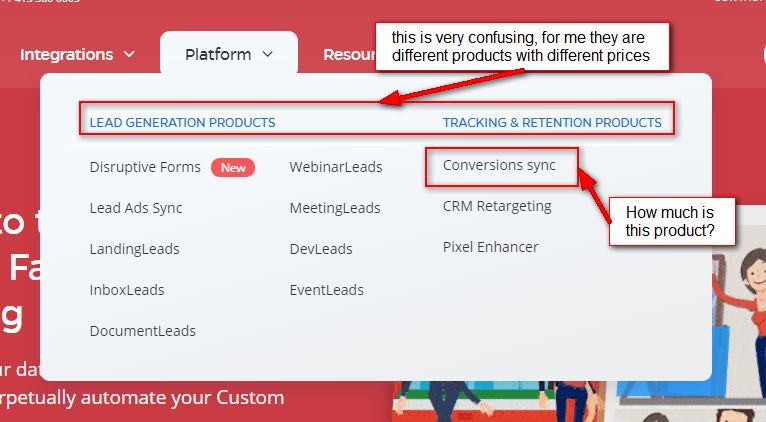Open Pixel Enhancer page

(491, 247)
